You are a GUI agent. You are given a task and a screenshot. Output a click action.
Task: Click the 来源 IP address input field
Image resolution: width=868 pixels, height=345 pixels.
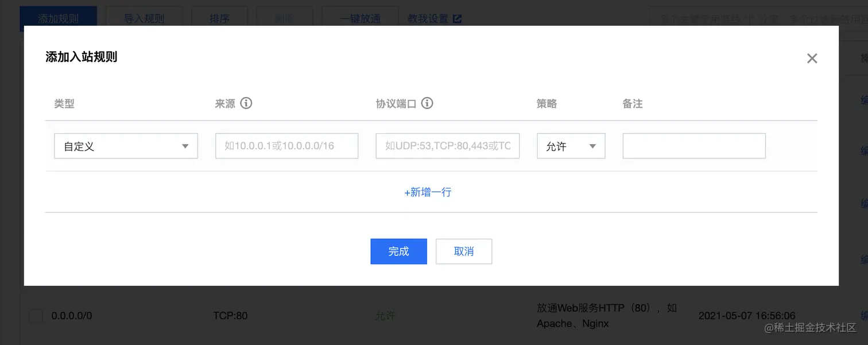(x=286, y=146)
